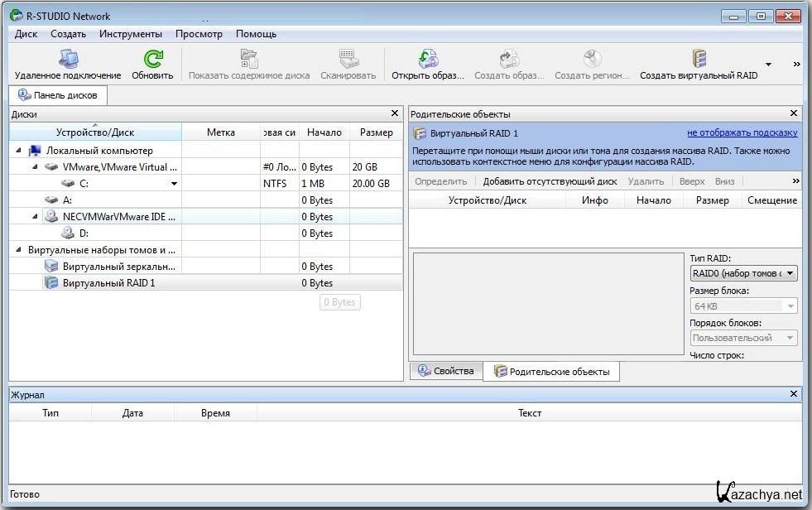Sort disks by the Размер column header
This screenshot has height=510, width=812.
(377, 132)
